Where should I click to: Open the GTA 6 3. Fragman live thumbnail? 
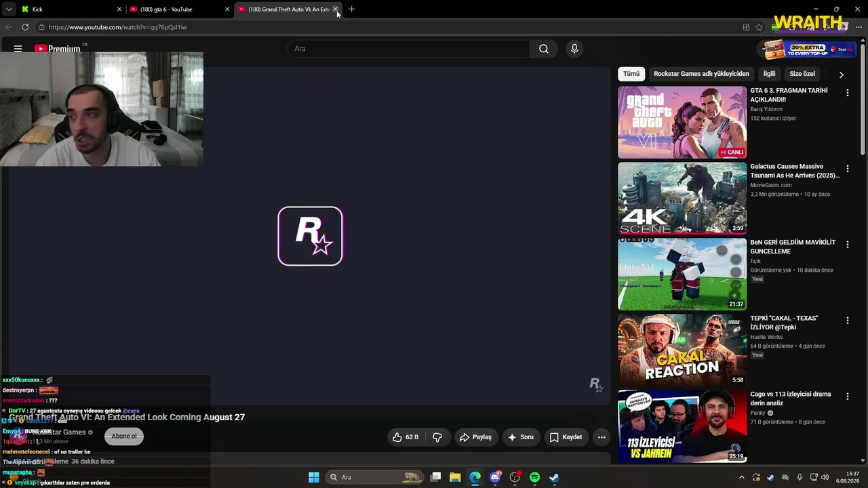[682, 122]
